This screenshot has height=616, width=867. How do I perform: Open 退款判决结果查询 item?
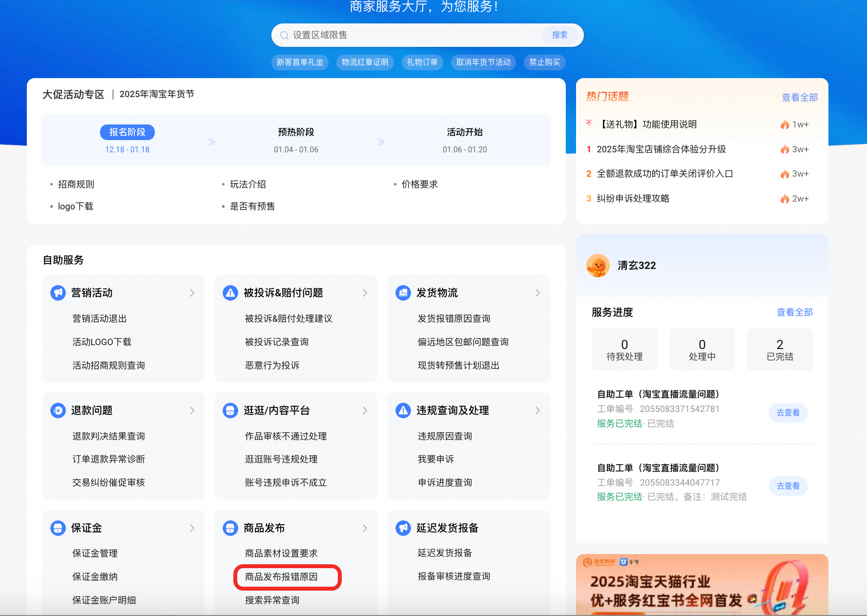(109, 436)
